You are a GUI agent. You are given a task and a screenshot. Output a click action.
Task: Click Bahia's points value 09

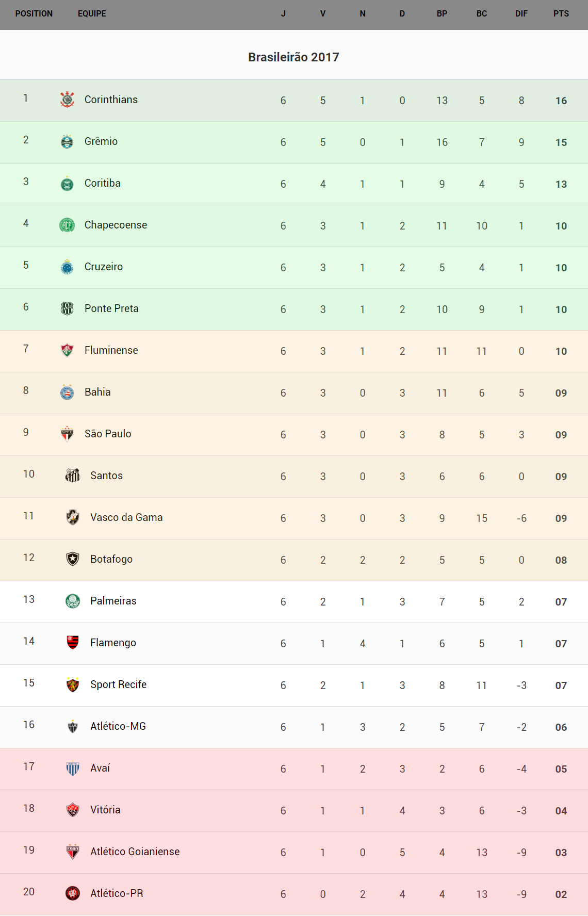coord(561,393)
